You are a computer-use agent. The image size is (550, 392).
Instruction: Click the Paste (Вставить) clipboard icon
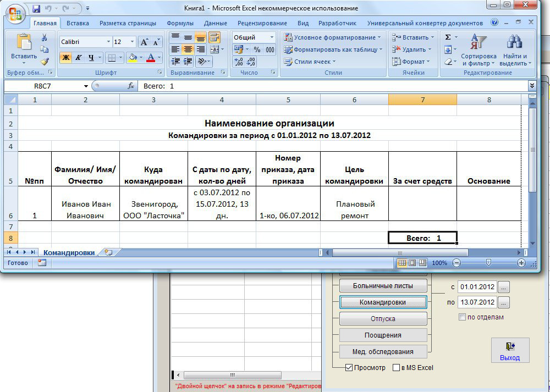[x=24, y=43]
